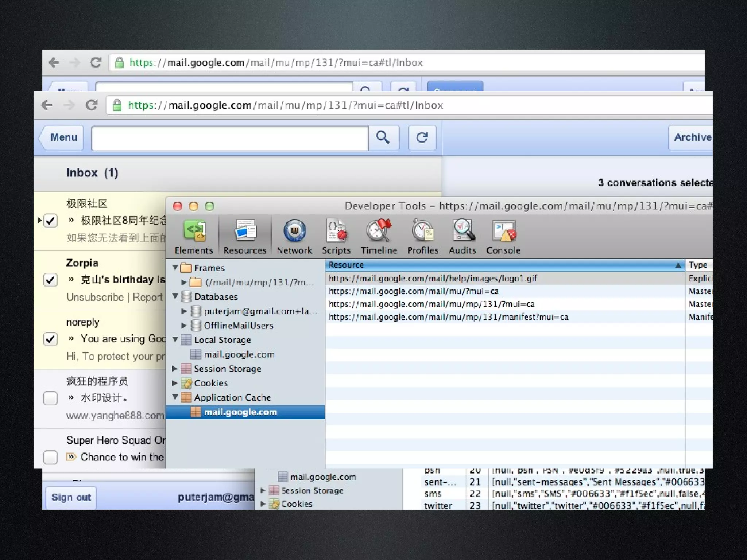Click the Cookies icon in front DevTools tree
Viewport: 747px width, 560px height.
[x=186, y=383]
